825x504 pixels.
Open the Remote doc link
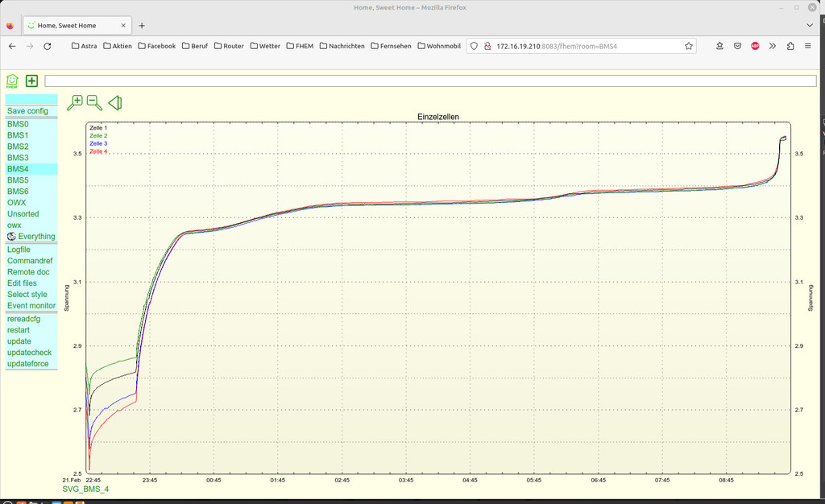click(28, 272)
